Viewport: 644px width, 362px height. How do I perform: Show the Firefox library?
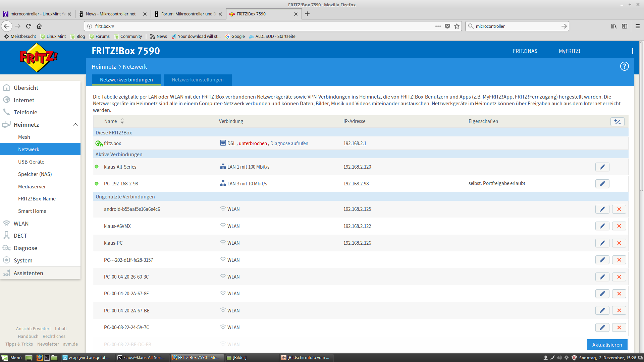pos(613,26)
